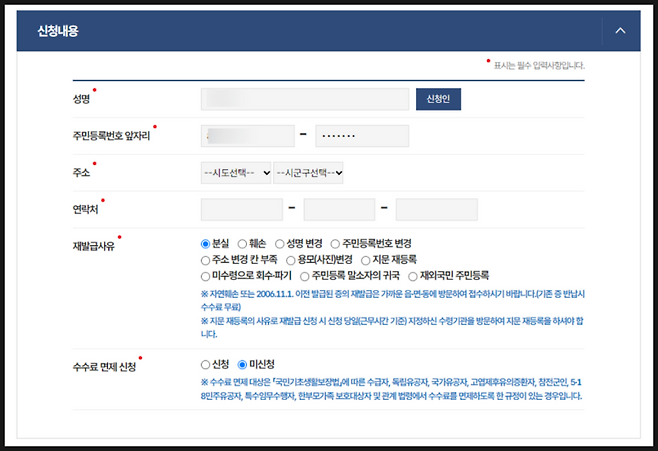Click the 신청인 button
This screenshot has height=451, width=658.
(437, 99)
